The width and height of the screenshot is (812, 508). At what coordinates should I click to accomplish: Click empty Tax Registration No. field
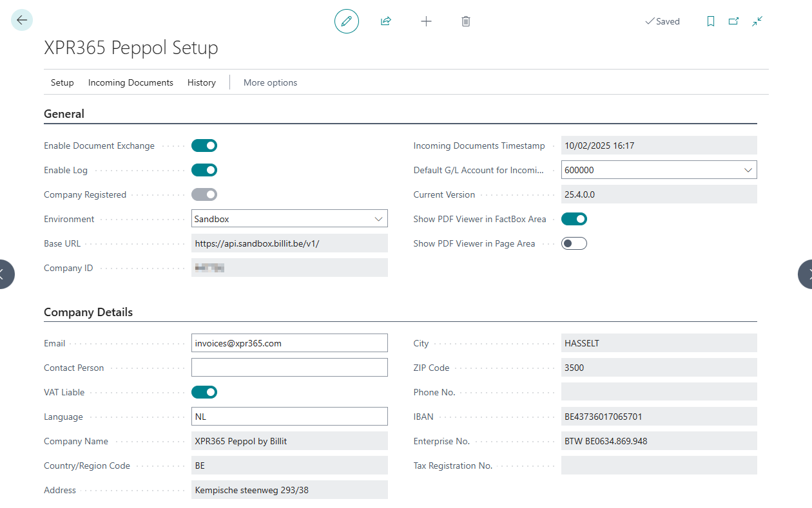[659, 466]
